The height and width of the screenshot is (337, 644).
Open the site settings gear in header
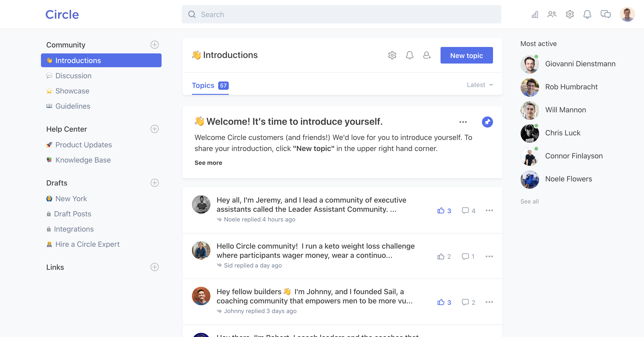570,15
